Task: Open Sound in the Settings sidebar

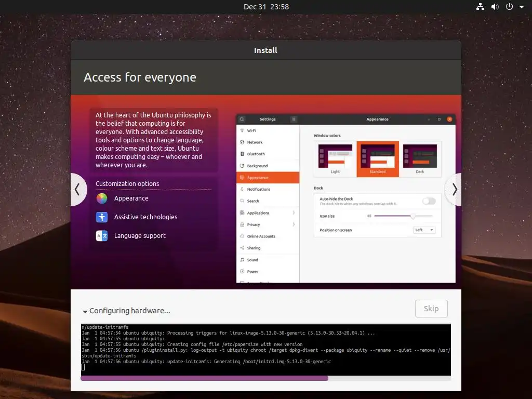Action: click(268, 260)
